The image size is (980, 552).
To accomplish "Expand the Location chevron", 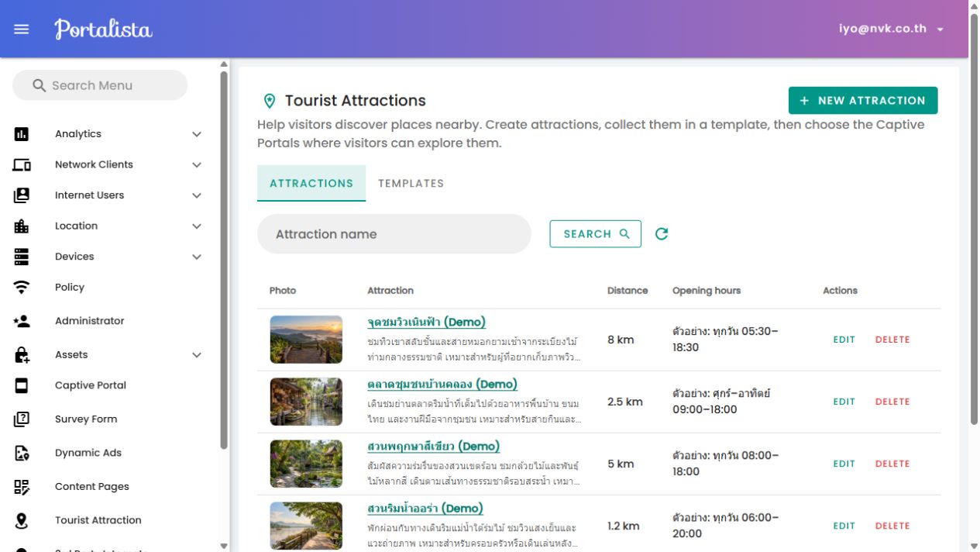I will (197, 226).
